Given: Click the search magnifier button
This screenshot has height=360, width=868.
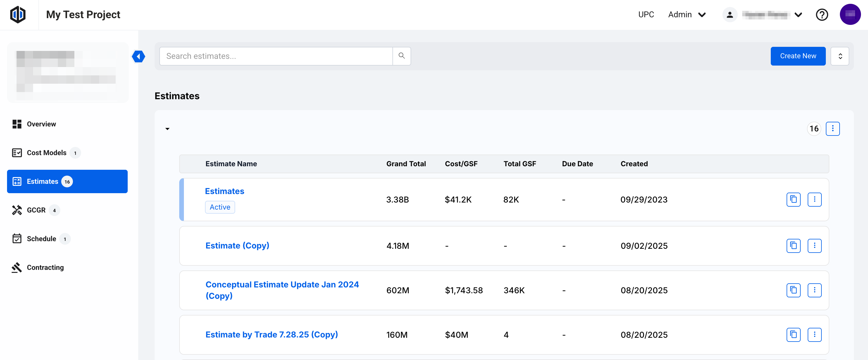Looking at the screenshot, I should 402,56.
